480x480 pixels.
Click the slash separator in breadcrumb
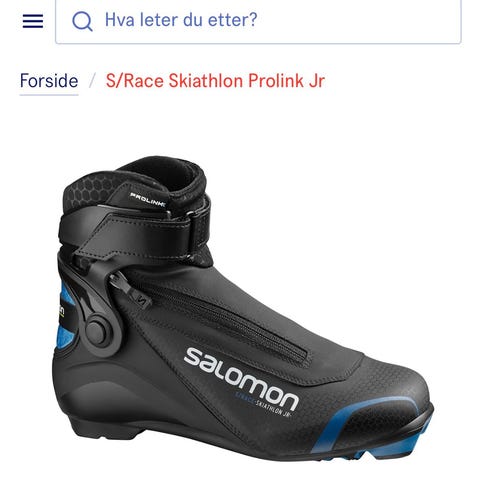[92, 81]
